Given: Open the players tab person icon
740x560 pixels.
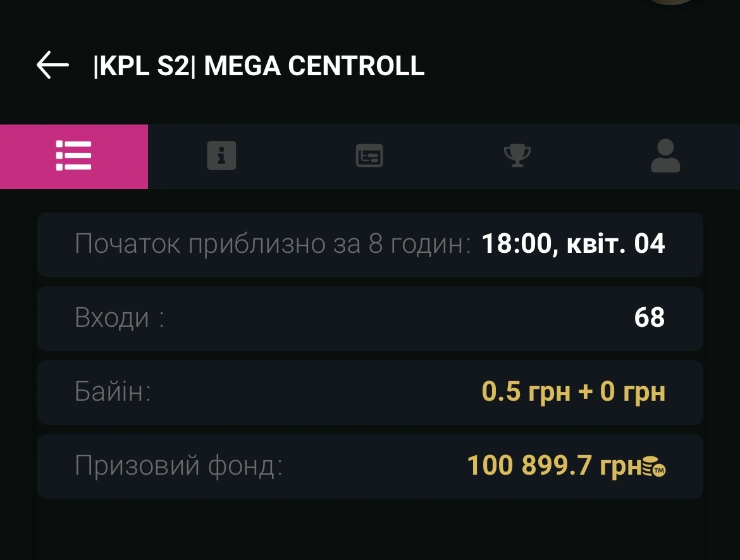Looking at the screenshot, I should [x=665, y=155].
